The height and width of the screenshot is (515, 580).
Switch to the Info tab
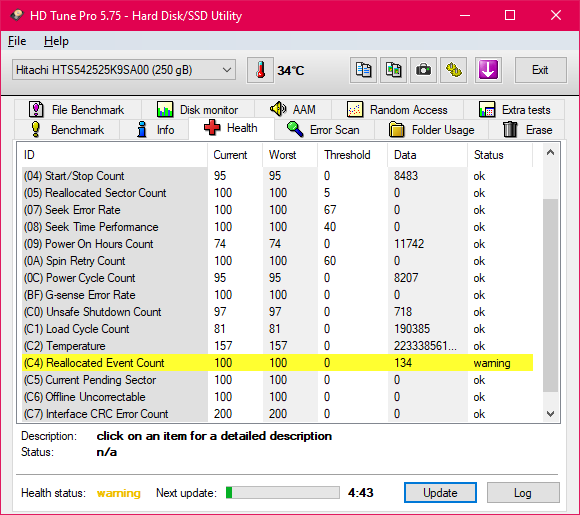pyautogui.click(x=154, y=129)
